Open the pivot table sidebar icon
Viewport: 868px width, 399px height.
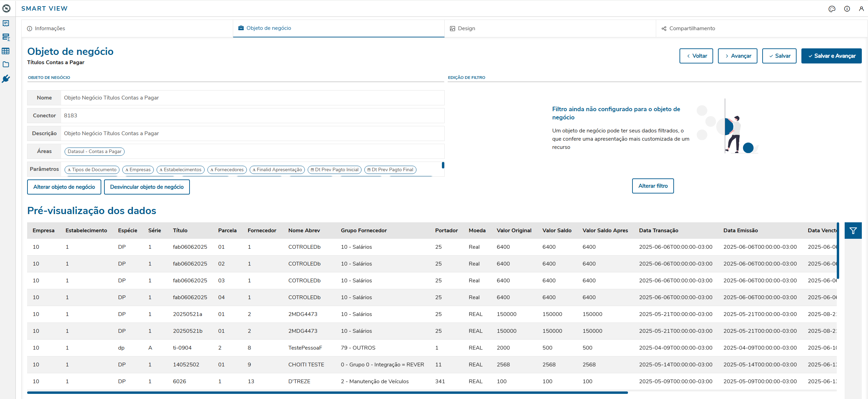tap(6, 37)
